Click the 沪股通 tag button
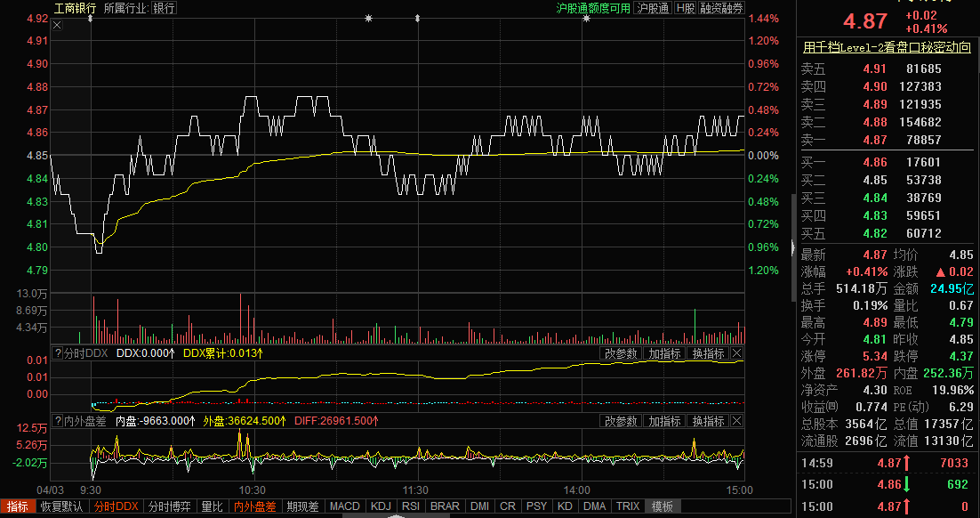The width and height of the screenshot is (980, 518). click(653, 8)
